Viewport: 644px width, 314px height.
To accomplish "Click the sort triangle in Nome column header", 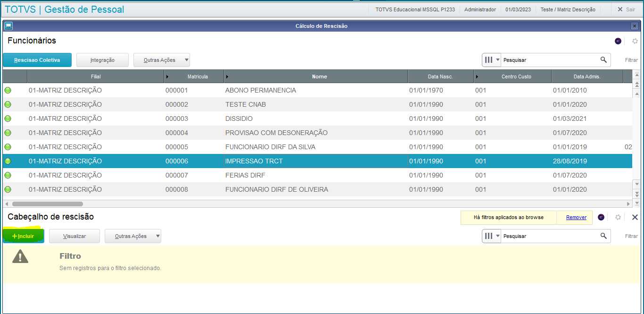I will (x=227, y=76).
